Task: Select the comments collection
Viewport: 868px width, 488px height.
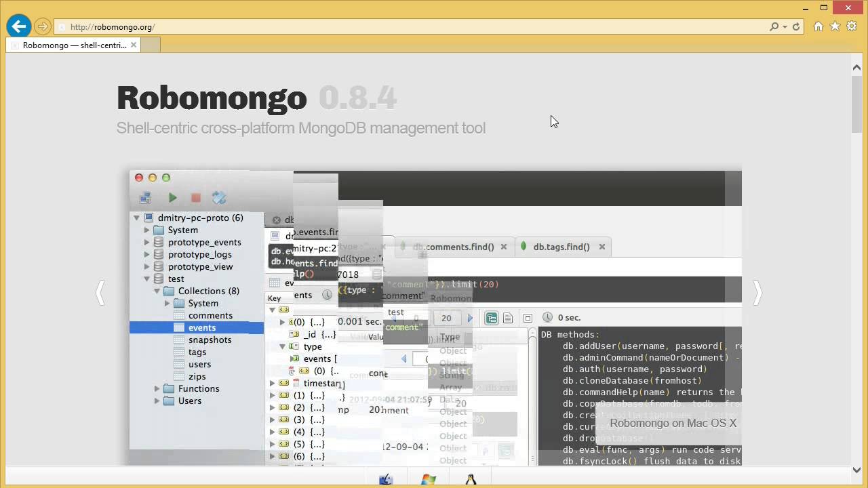Action: pos(210,316)
